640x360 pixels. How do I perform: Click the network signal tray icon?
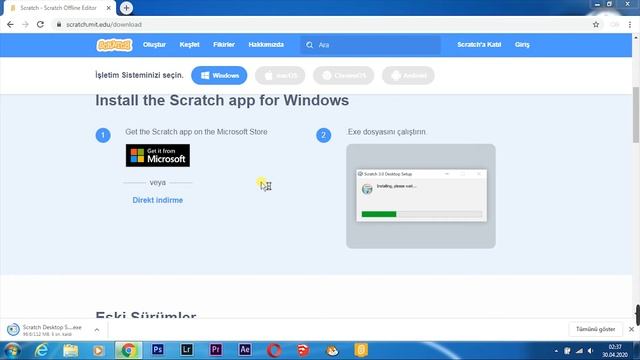[579, 351]
